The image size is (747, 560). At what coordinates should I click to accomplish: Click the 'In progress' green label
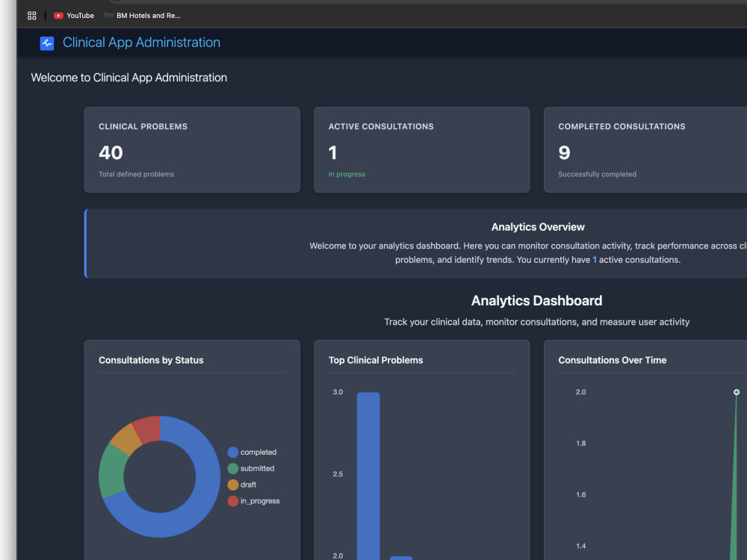tap(347, 174)
